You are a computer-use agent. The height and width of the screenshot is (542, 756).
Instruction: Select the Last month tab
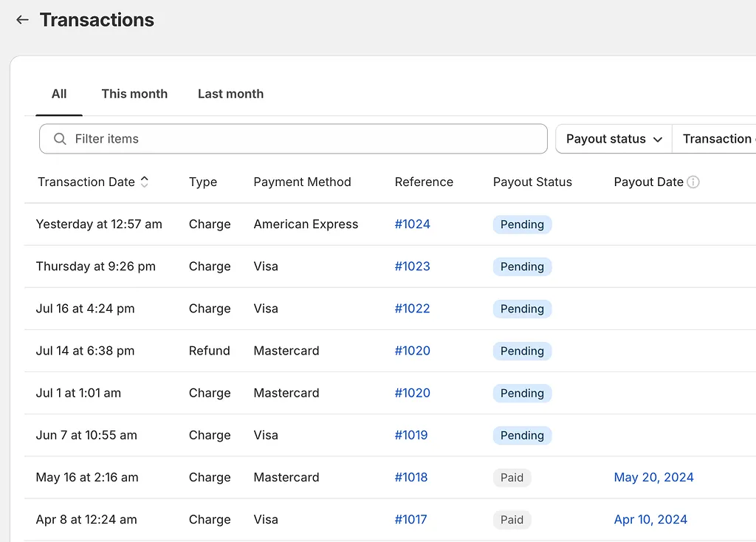230,94
